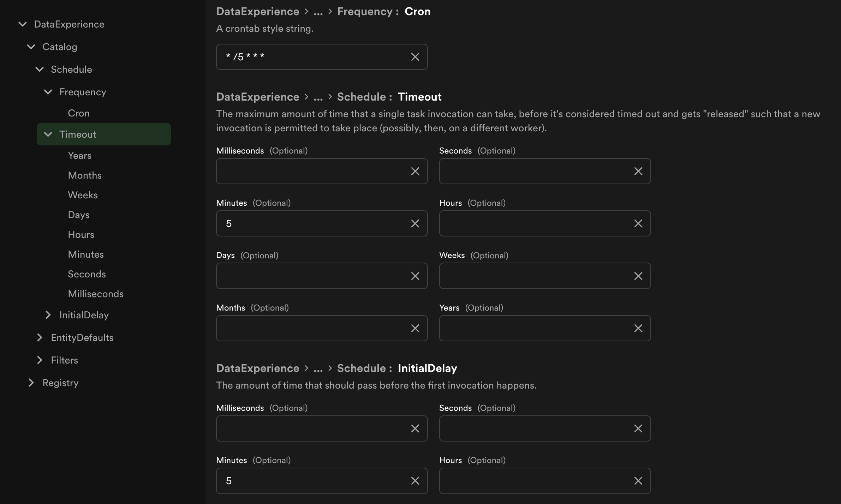Click the clear icon on Years field
This screenshot has width=841, height=504.
(x=638, y=328)
